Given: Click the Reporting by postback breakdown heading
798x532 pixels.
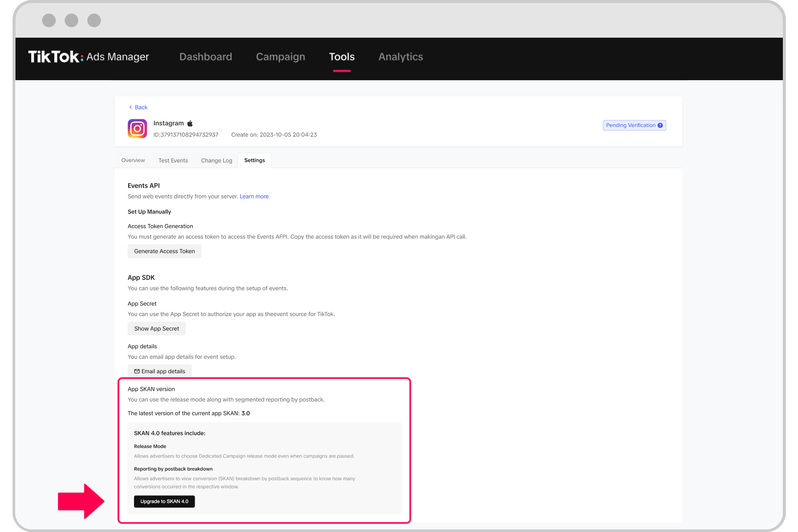Looking at the screenshot, I should (173, 469).
